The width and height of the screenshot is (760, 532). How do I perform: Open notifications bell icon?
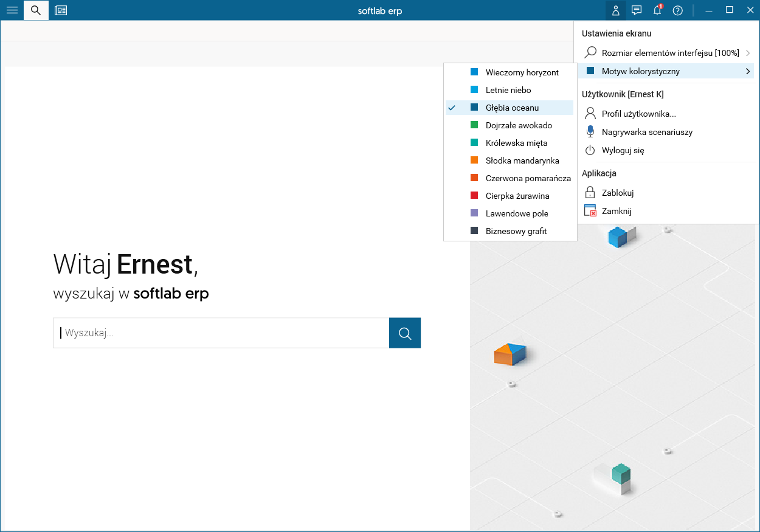(x=657, y=10)
